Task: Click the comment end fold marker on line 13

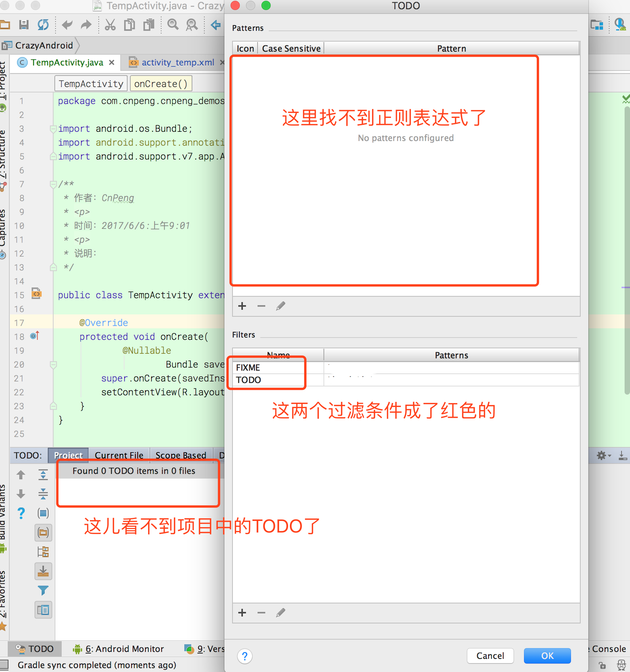Action: click(x=54, y=267)
